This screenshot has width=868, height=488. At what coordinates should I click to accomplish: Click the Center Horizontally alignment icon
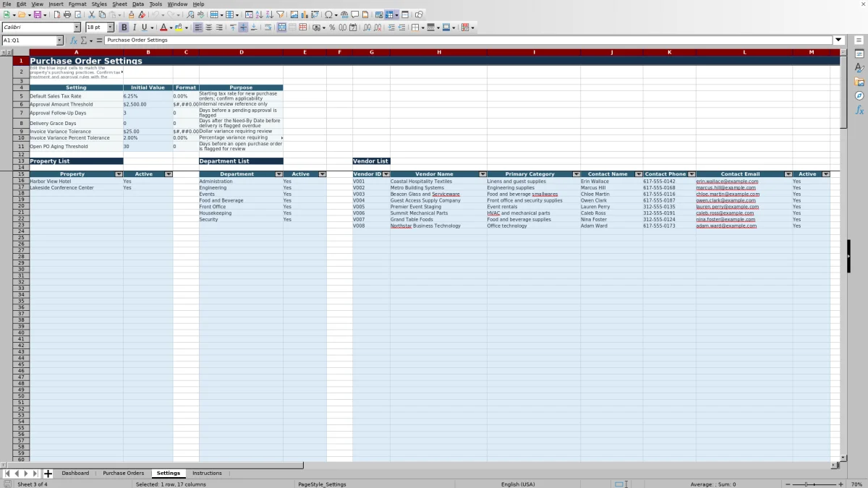pos(208,27)
